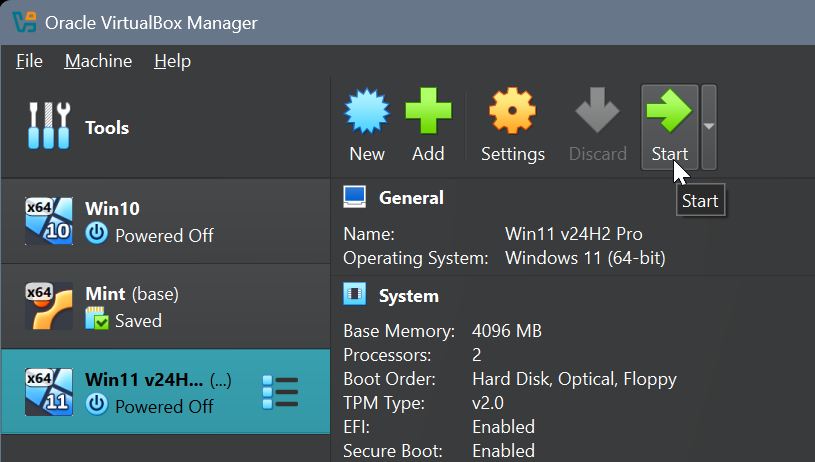The width and height of the screenshot is (815, 462).
Task: Open the Win11 machine tools list menu icon
Action: point(281,392)
